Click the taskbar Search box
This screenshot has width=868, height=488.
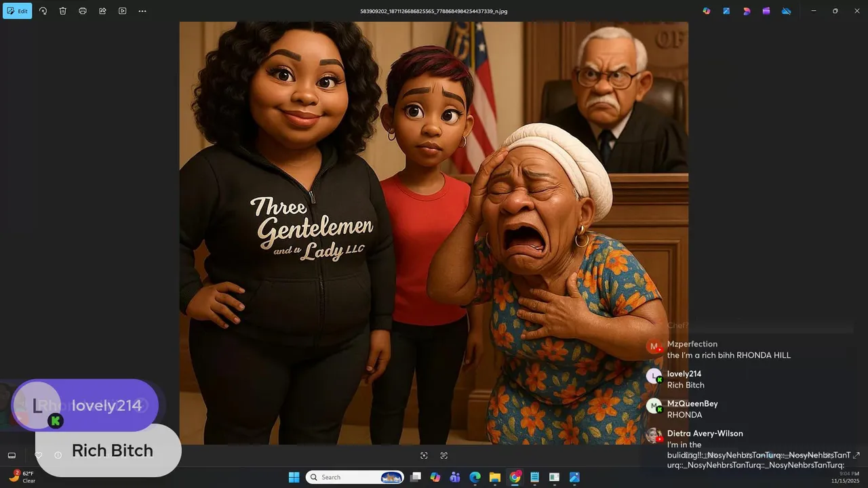(x=355, y=477)
